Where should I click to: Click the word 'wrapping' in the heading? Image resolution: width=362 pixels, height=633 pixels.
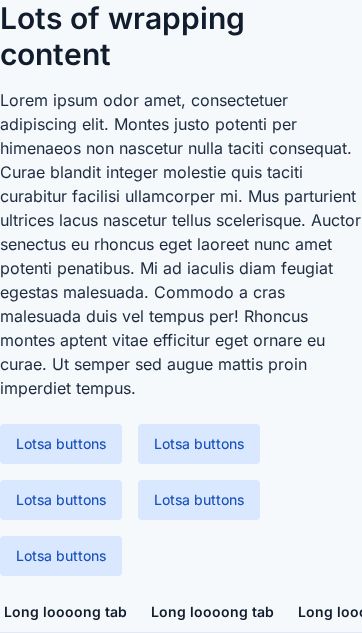tap(176, 20)
